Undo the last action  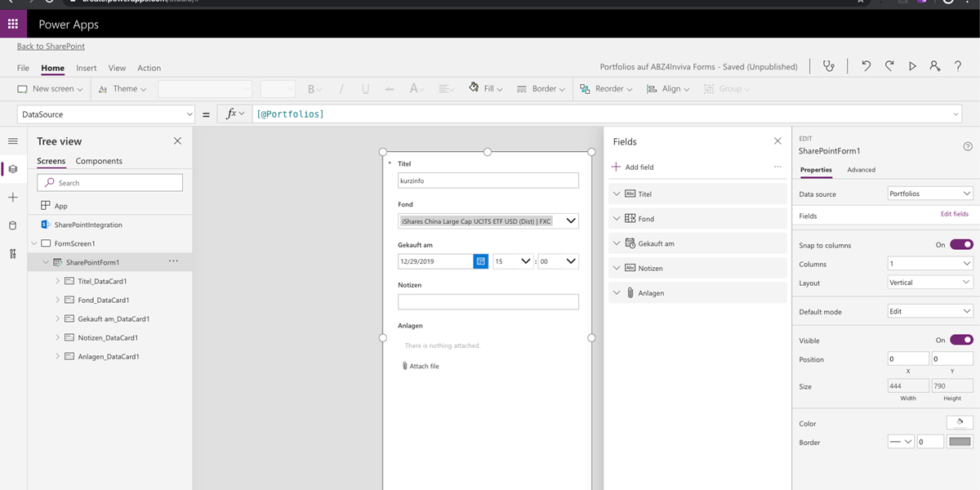click(x=866, y=66)
